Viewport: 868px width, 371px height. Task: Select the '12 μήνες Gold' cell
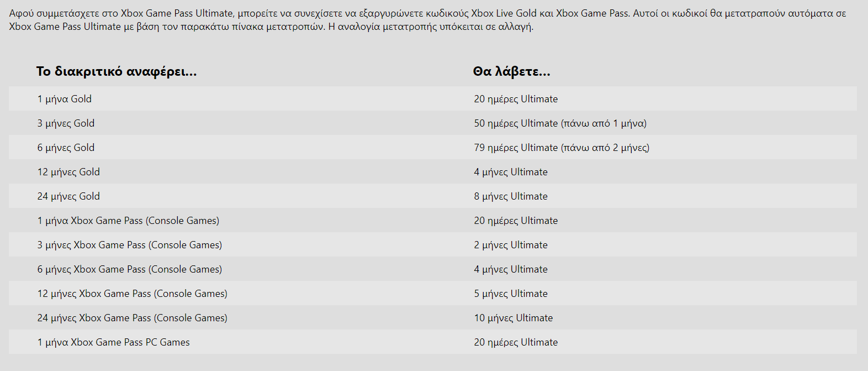point(68,172)
